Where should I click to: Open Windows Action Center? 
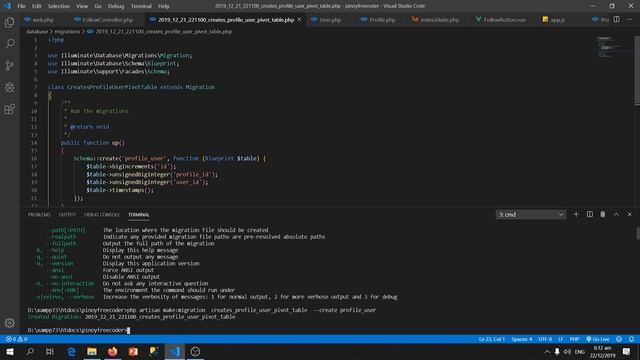click(x=626, y=351)
